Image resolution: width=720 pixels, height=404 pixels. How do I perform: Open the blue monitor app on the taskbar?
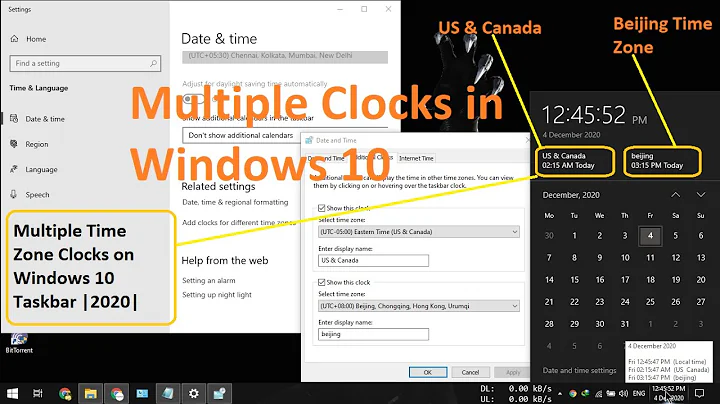coord(142,393)
